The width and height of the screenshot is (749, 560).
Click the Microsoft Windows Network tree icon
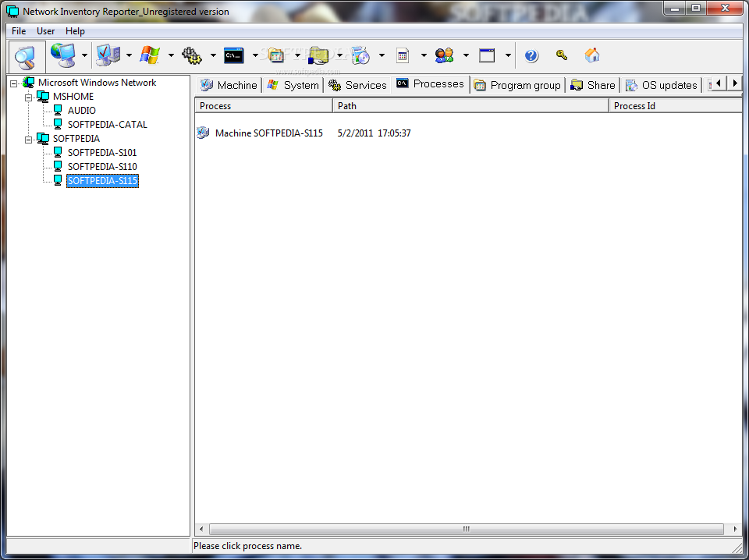pos(29,83)
